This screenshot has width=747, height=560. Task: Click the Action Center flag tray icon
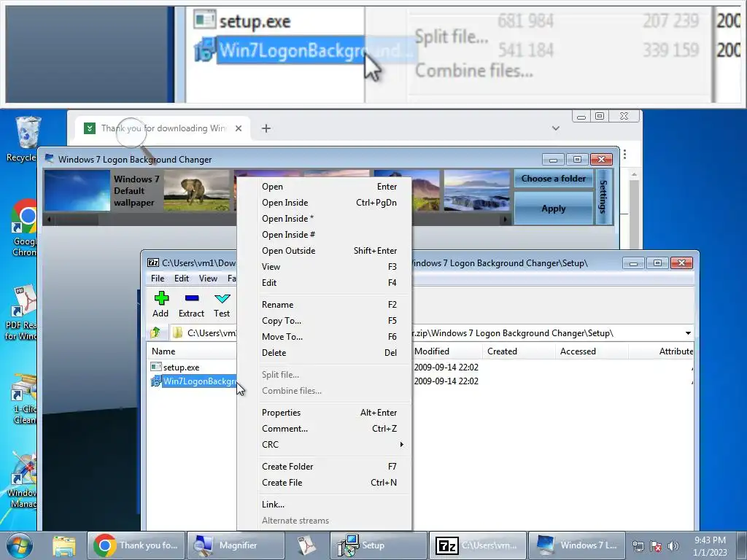tap(656, 546)
